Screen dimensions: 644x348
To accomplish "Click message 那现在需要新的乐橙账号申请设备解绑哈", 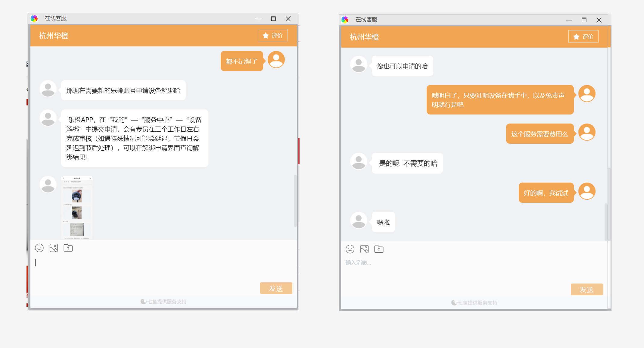I will pos(123,90).
